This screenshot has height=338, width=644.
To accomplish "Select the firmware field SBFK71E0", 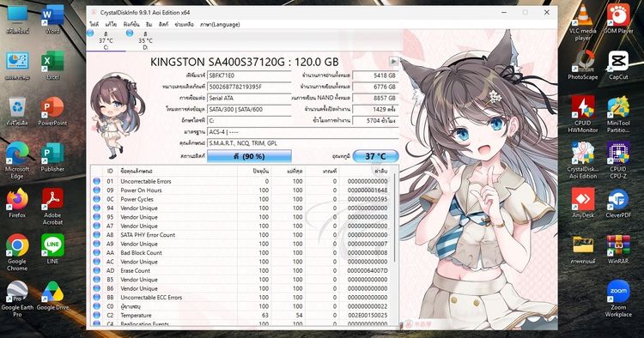I will click(x=249, y=75).
